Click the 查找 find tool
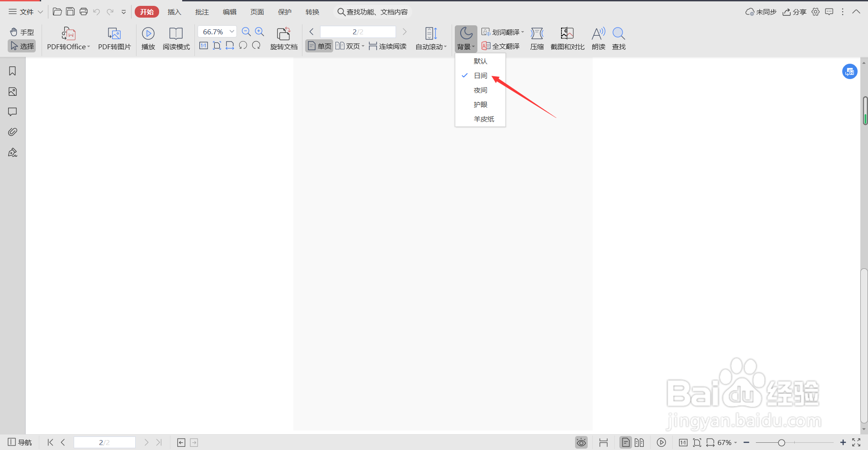Image resolution: width=868 pixels, height=450 pixels. 619,38
